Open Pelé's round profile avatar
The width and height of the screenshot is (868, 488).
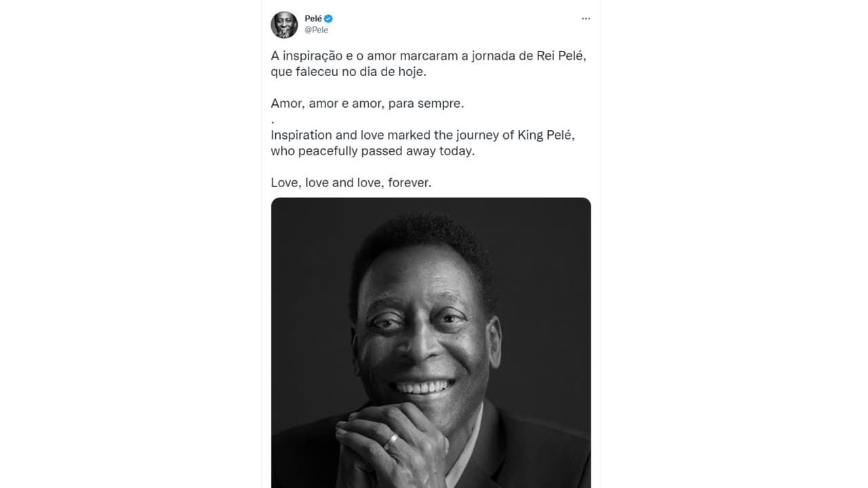click(x=284, y=24)
